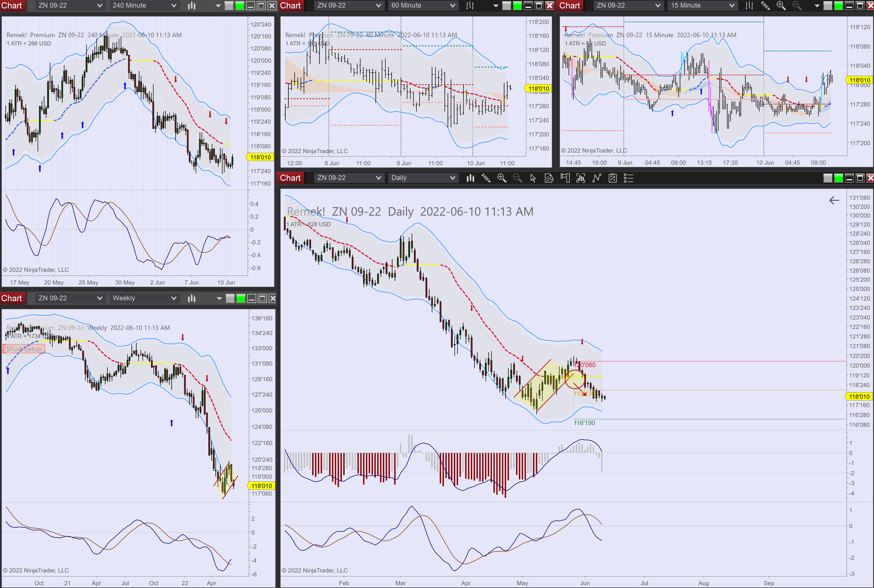Click the Short Setup label on Weekly chart
The width and height of the screenshot is (874, 588).
click(24, 349)
